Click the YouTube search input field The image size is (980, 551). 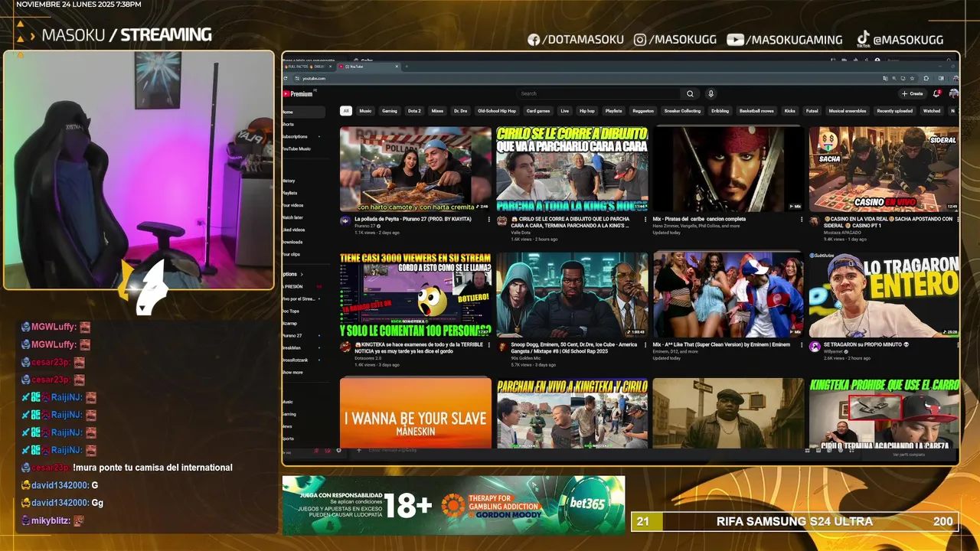pyautogui.click(x=599, y=93)
